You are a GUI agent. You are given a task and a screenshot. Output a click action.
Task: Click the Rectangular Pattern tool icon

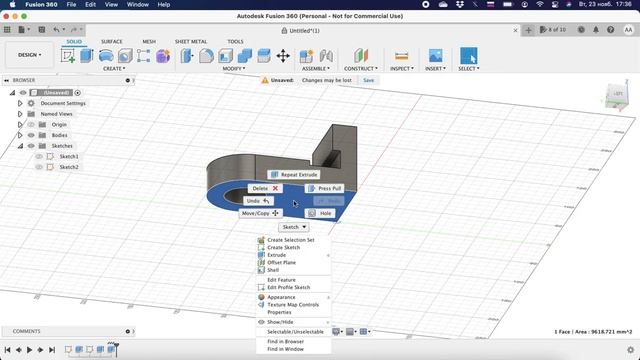coord(143,56)
